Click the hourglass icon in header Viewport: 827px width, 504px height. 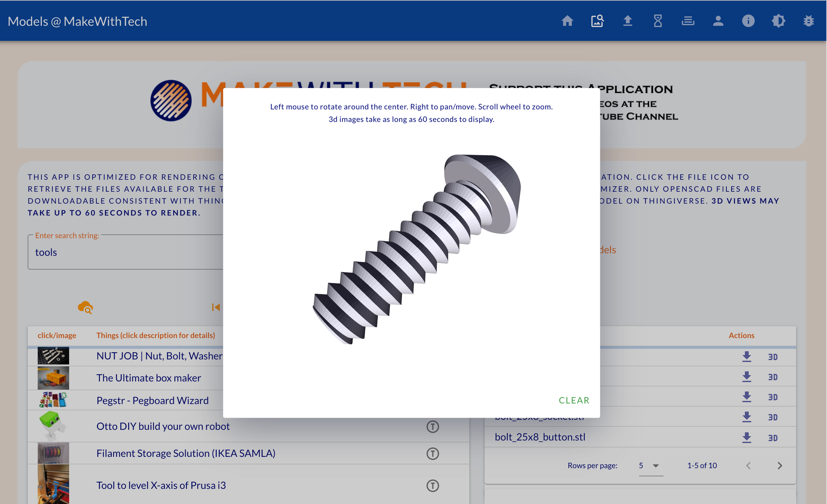coord(658,21)
